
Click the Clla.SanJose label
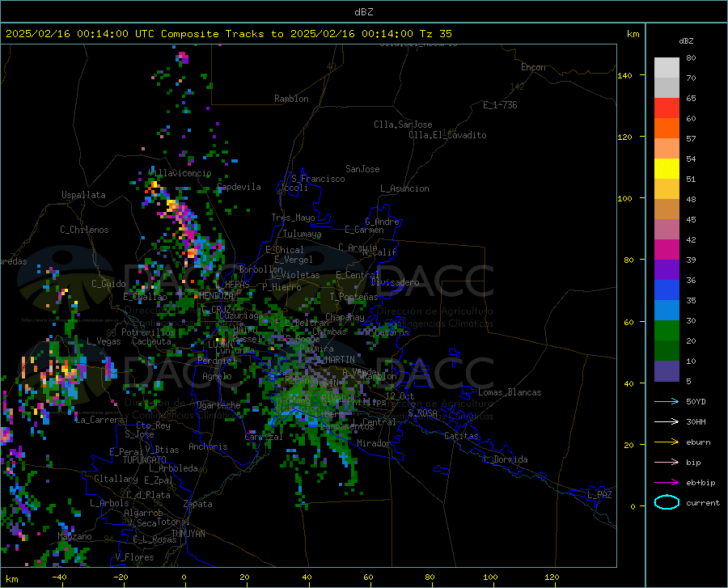coord(403,125)
